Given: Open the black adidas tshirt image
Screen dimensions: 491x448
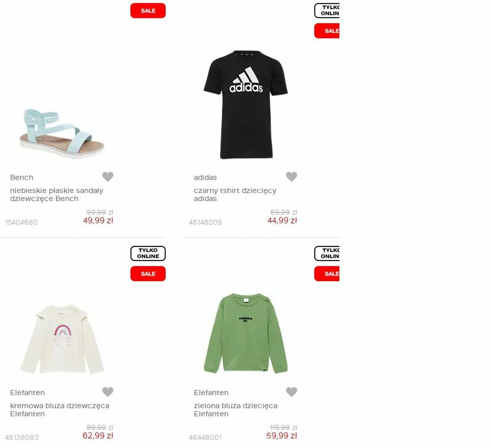Looking at the screenshot, I should point(246,105).
